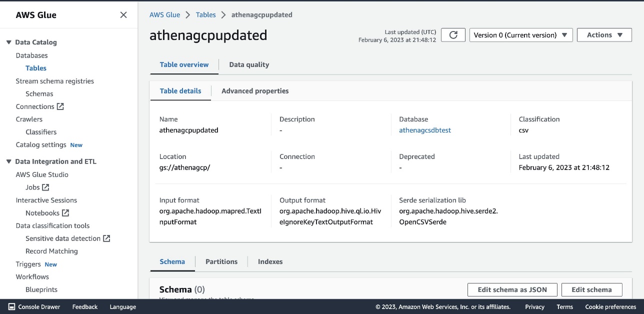This screenshot has height=314, width=644.
Task: Open external link icon beside Connections
Action: point(60,106)
